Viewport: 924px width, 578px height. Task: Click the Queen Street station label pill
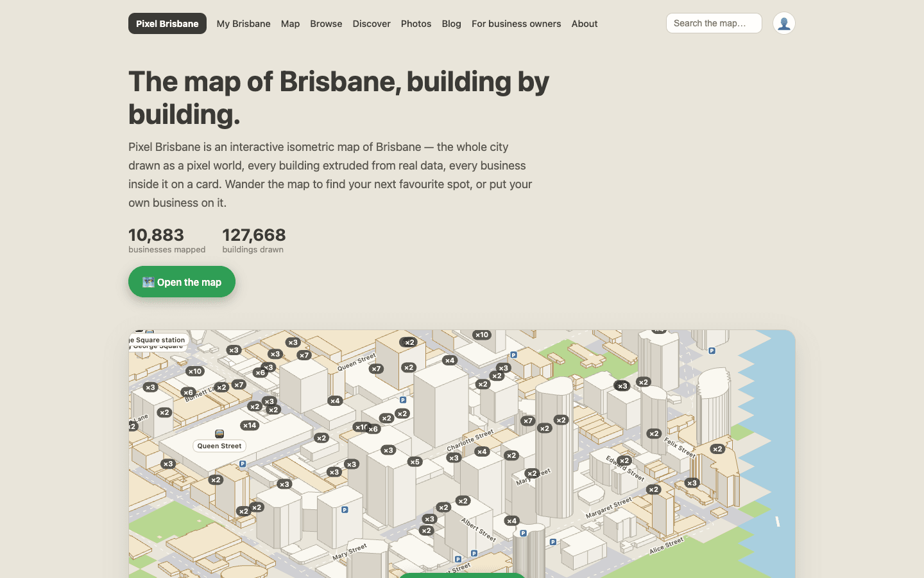219,446
